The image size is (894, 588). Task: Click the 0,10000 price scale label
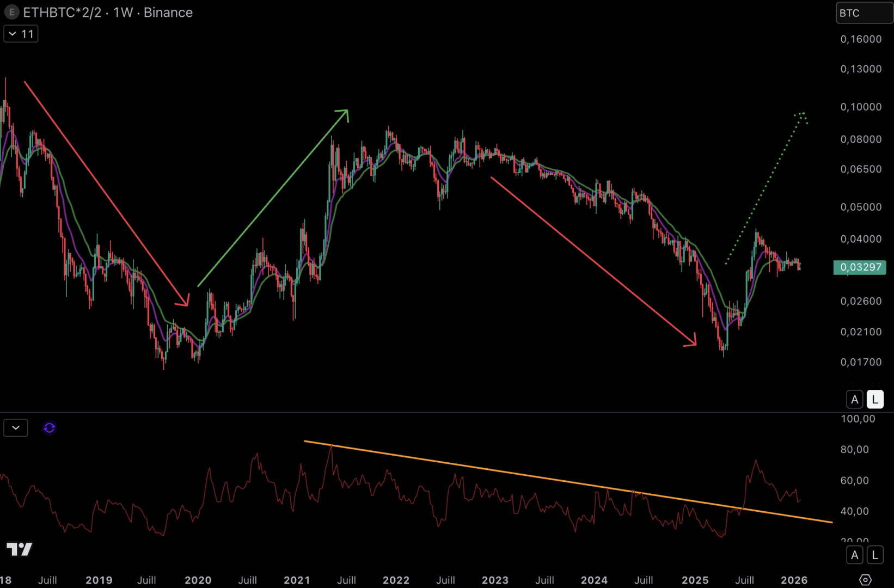coord(860,107)
